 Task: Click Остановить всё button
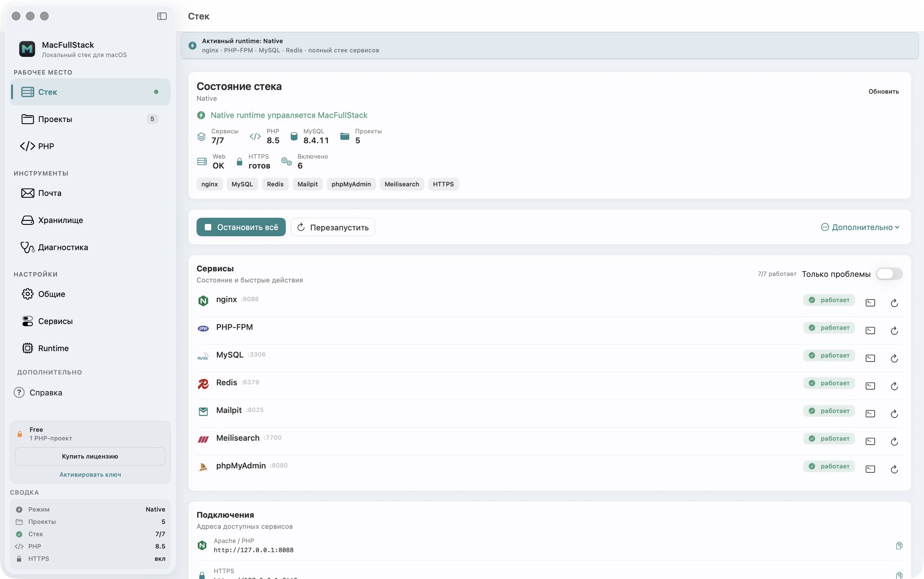tap(241, 227)
